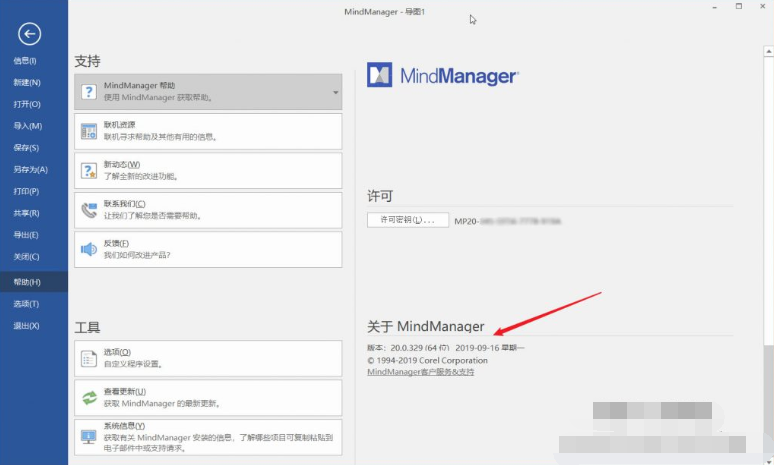774x465 pixels.
Task: Choose 导出(E) from the left menu
Action: [x=27, y=235]
